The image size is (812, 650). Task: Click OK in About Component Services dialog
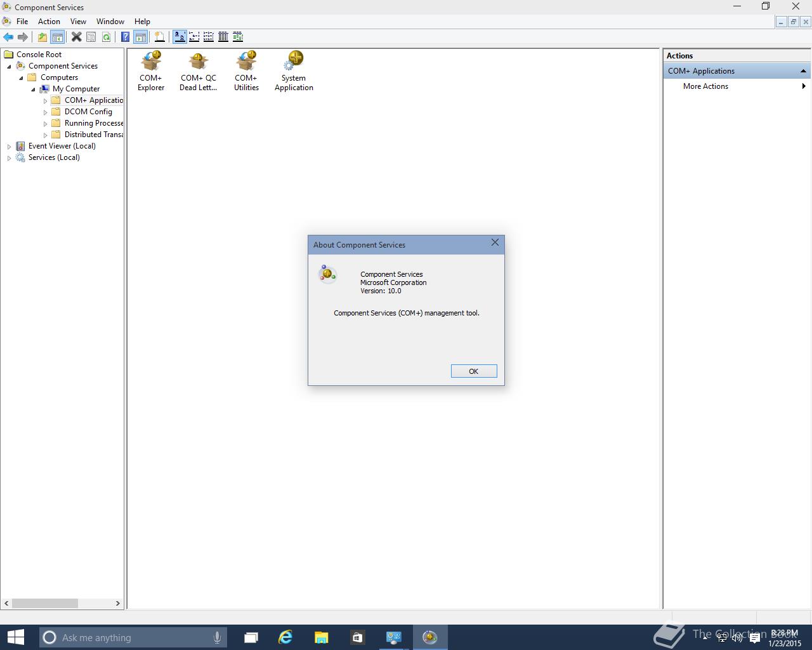pos(474,371)
